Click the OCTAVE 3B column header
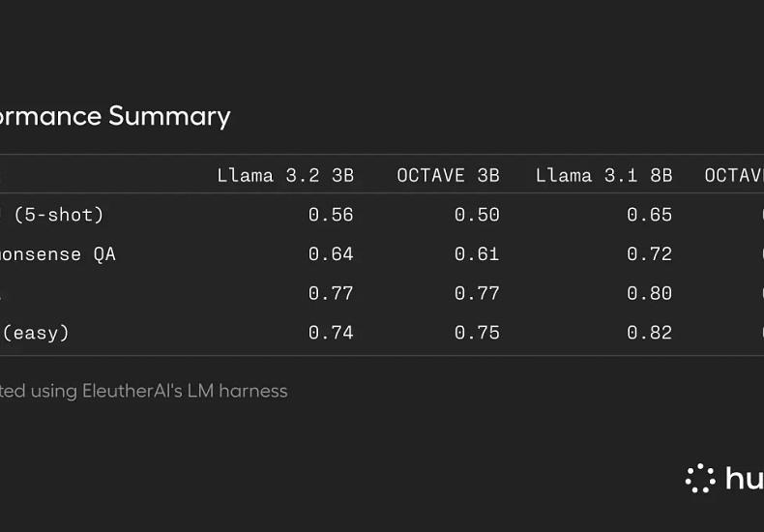The width and height of the screenshot is (764, 532). (x=448, y=175)
